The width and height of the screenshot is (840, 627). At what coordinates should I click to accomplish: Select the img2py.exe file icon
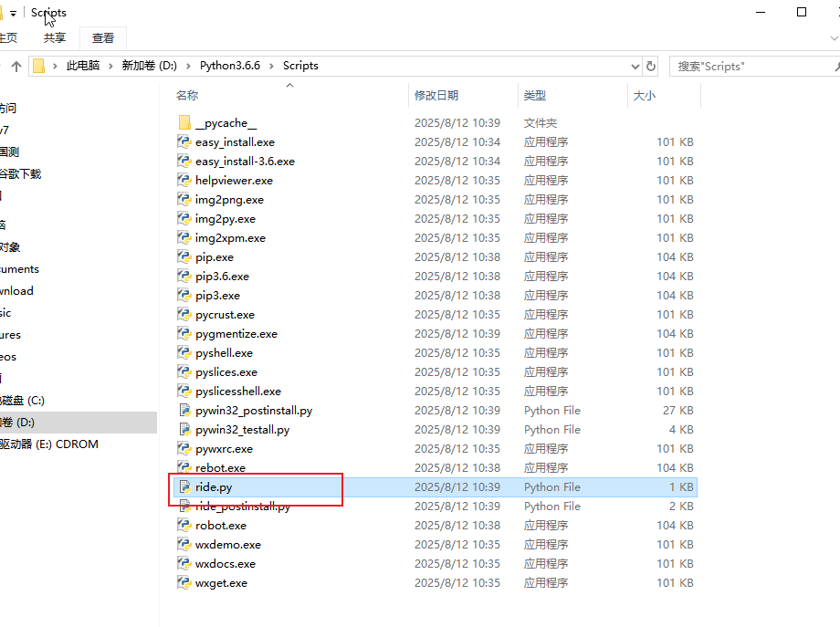click(x=184, y=218)
